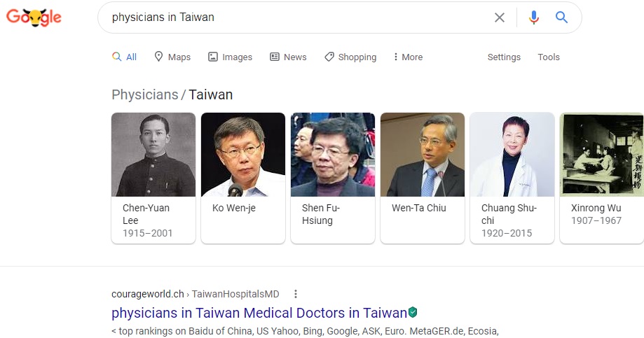
Task: Click the blue magnifying glass search icon
Action: [561, 17]
